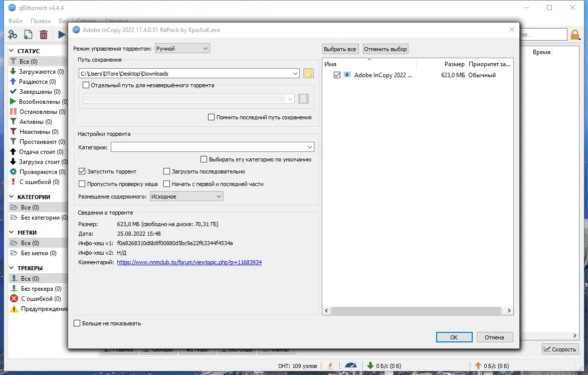This screenshot has width=588, height=375.
Task: Collapse the ТРЕКЕРЫ section
Action: [12, 268]
